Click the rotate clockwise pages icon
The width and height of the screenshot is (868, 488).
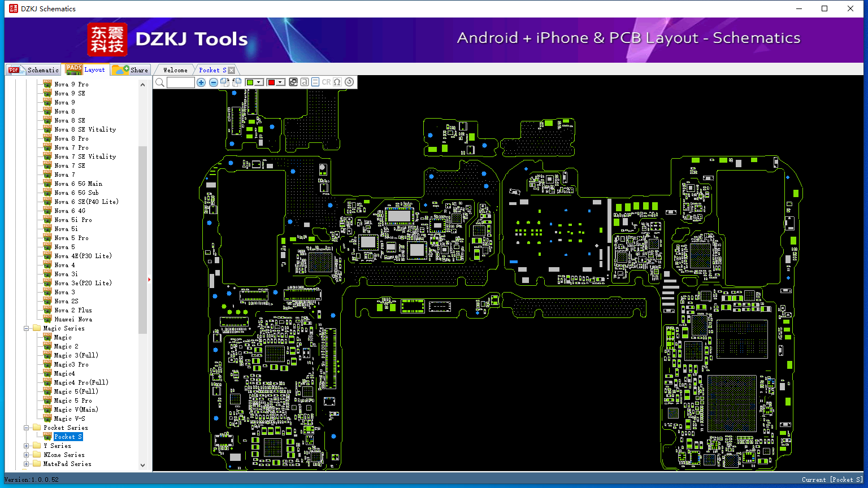225,82
